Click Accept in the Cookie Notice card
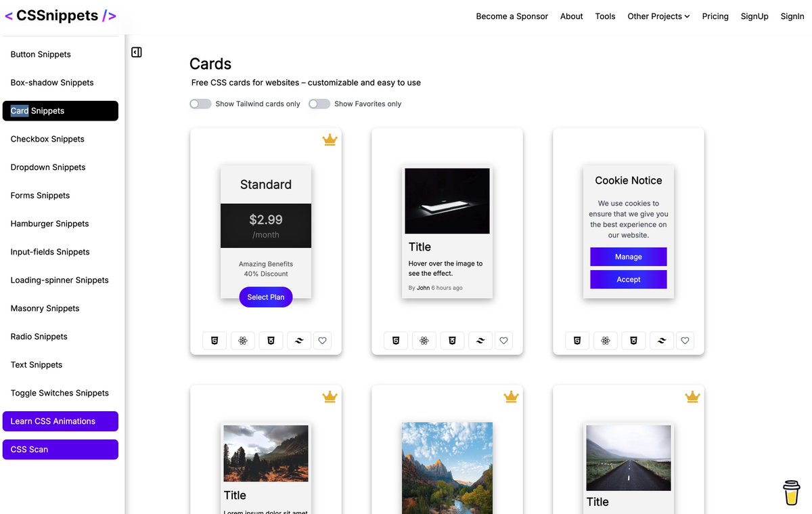812x514 pixels. click(629, 280)
